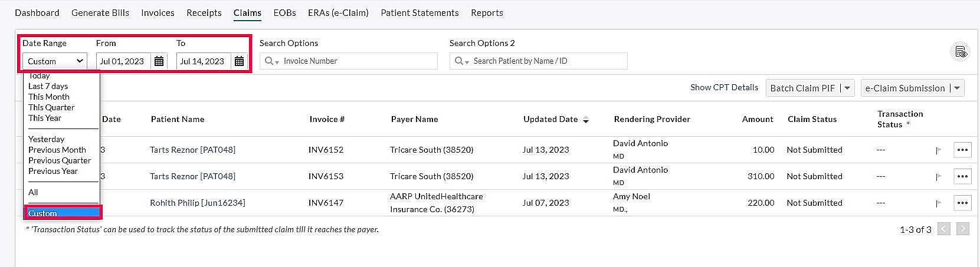The image size is (980, 267).
Task: Click the Search Patient by Name / ID field
Action: [x=546, y=61]
